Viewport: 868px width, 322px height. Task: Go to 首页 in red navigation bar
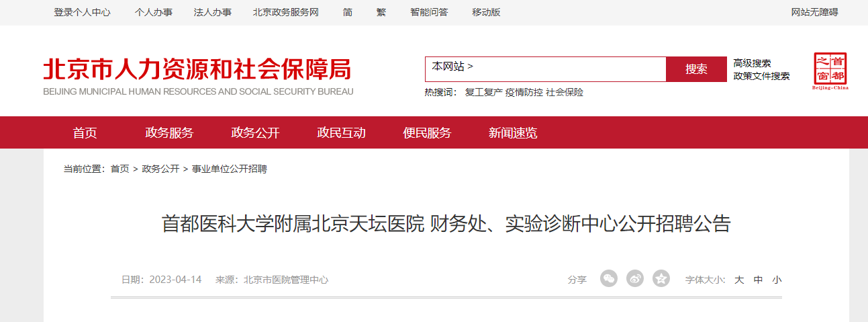(85, 133)
